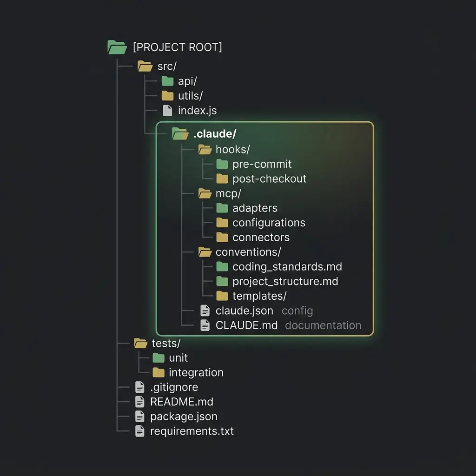476x476 pixels.
Task: Open the README.md file name
Action: click(x=182, y=402)
